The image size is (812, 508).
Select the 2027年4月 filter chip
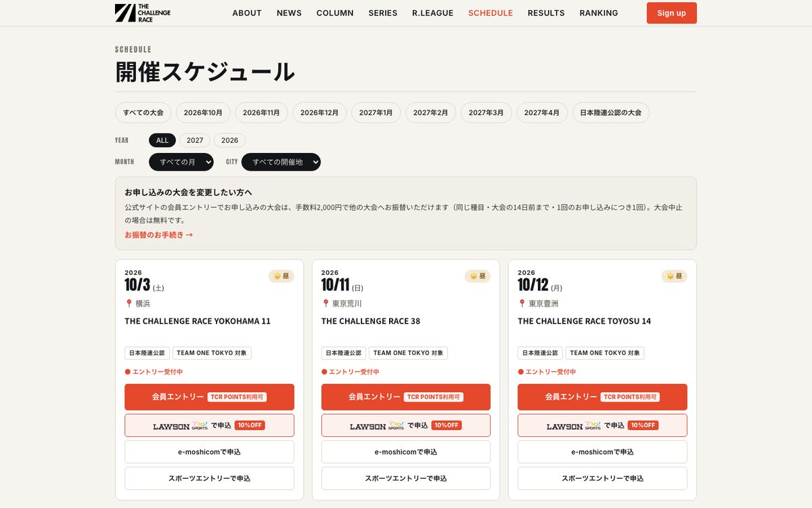tap(542, 112)
